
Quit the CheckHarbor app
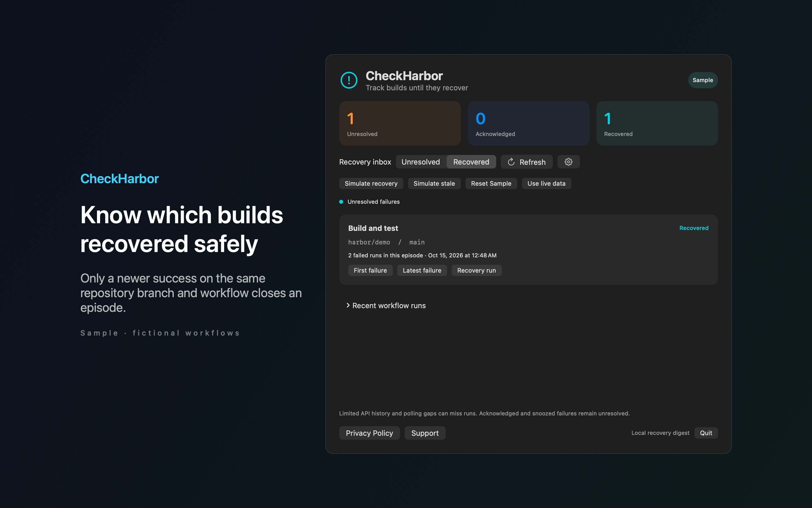click(x=706, y=433)
